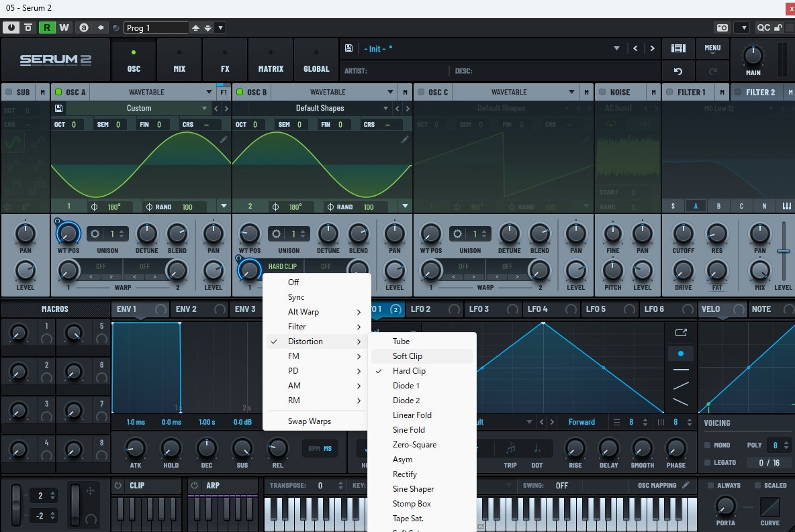Open the Custom wavetable selector dropdown
This screenshot has width=795, height=532.
[138, 109]
